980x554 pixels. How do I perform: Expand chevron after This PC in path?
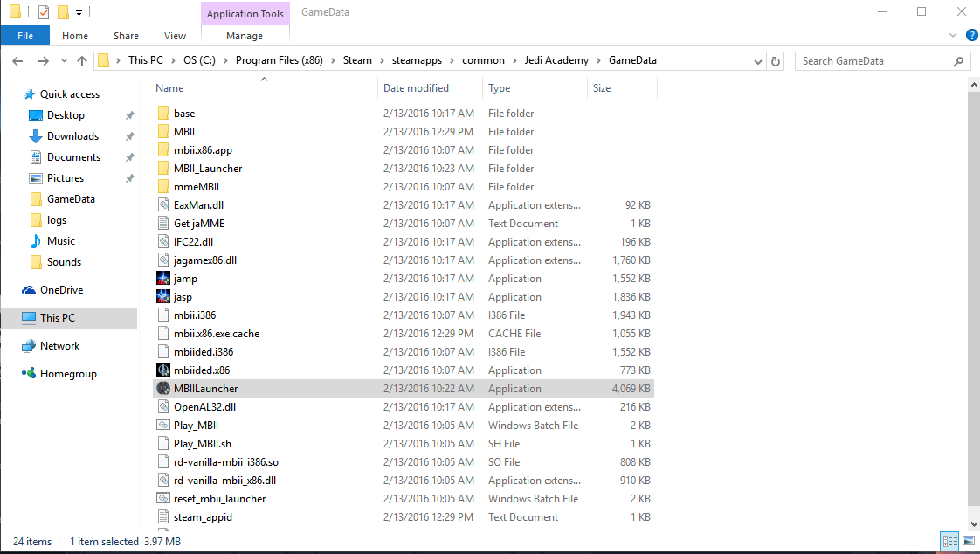[173, 60]
